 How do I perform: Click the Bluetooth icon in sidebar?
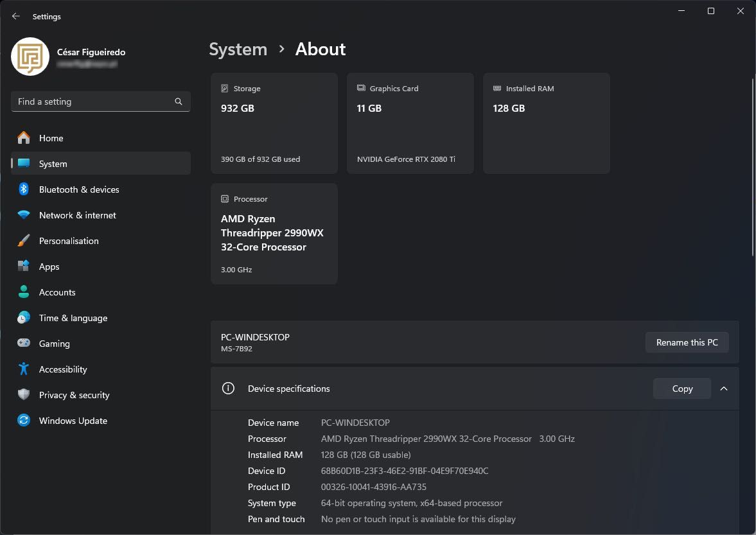coord(24,189)
